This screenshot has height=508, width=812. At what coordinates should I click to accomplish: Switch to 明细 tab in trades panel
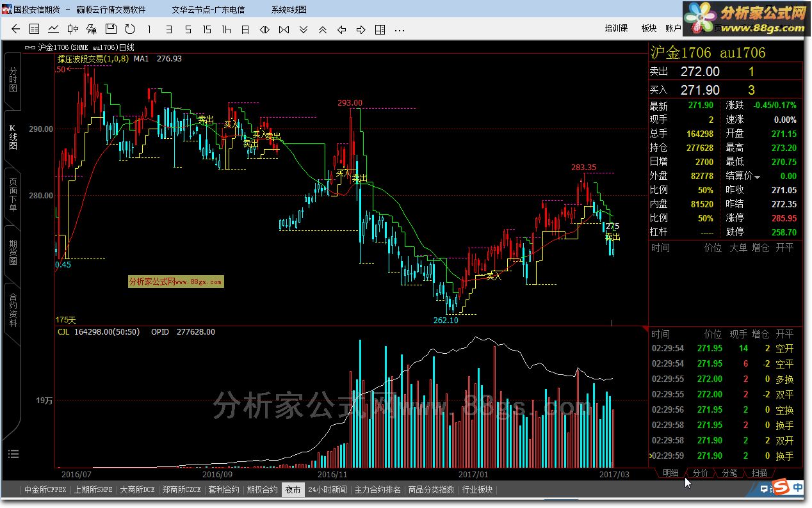tap(670, 473)
